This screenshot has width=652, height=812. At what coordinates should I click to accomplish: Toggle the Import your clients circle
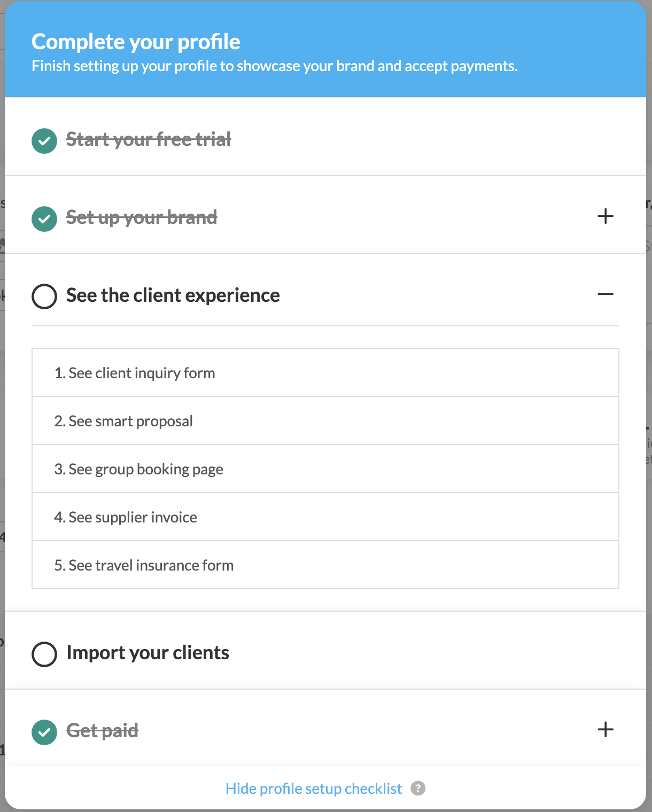(x=44, y=654)
